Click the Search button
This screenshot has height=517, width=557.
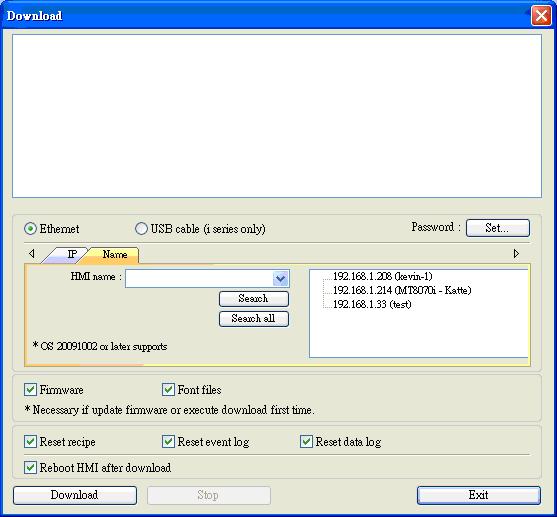254,298
